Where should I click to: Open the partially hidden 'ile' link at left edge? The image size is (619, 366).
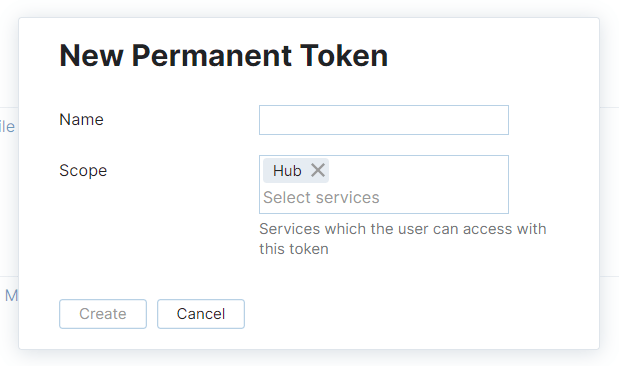(7, 127)
